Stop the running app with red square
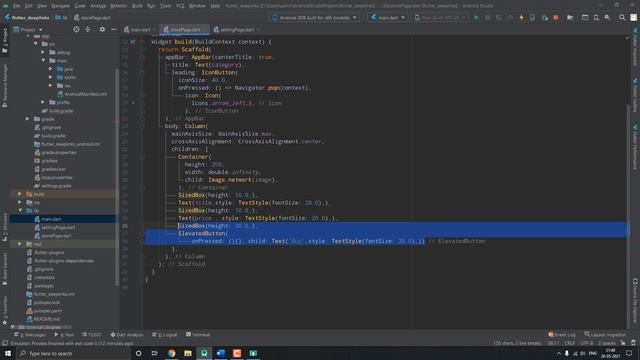 [x=556, y=18]
